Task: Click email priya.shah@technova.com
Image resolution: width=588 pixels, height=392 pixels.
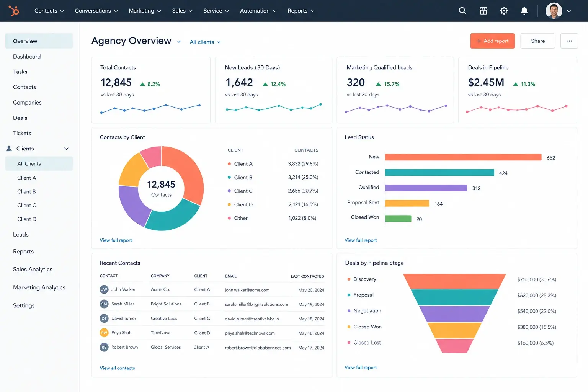Action: point(250,333)
